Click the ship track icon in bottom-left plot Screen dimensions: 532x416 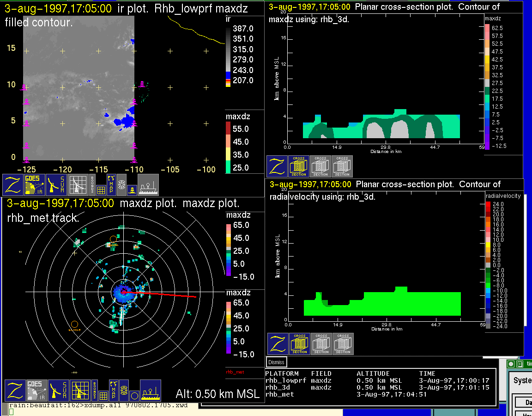150,391
